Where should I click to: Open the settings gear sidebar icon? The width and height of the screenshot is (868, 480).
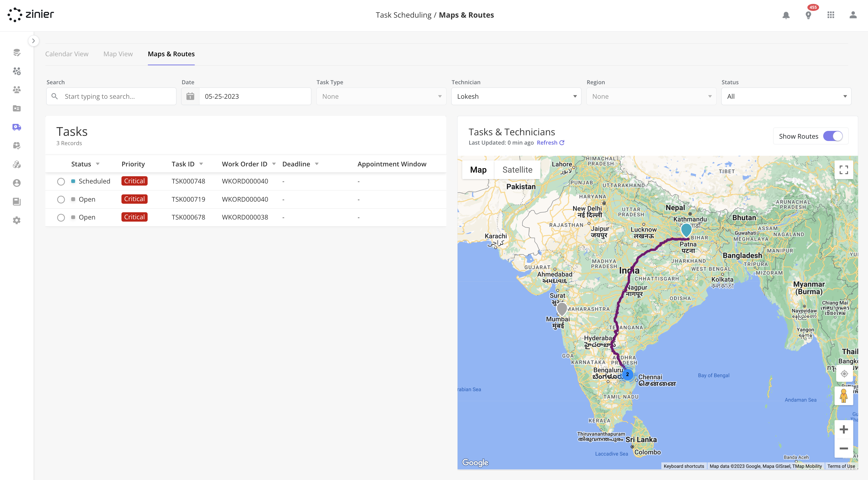(17, 220)
